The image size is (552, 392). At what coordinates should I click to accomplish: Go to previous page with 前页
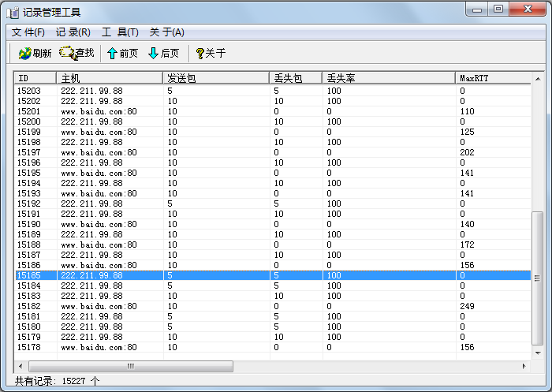[122, 54]
